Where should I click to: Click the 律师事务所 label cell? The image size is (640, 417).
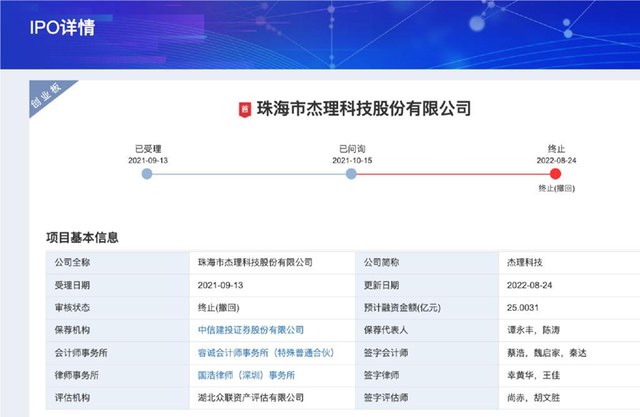pyautogui.click(x=118, y=375)
